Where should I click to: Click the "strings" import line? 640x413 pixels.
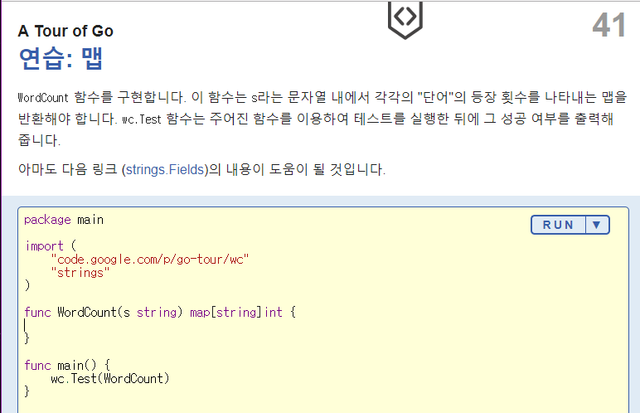[80, 273]
